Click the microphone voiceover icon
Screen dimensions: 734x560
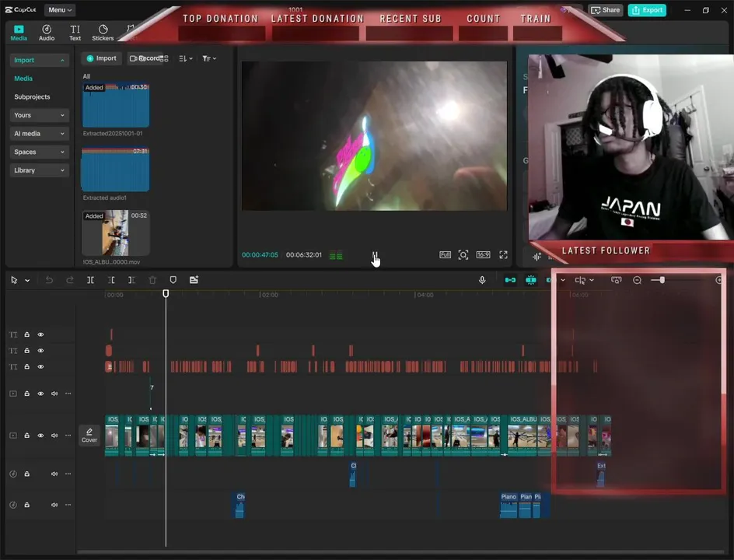pos(482,280)
